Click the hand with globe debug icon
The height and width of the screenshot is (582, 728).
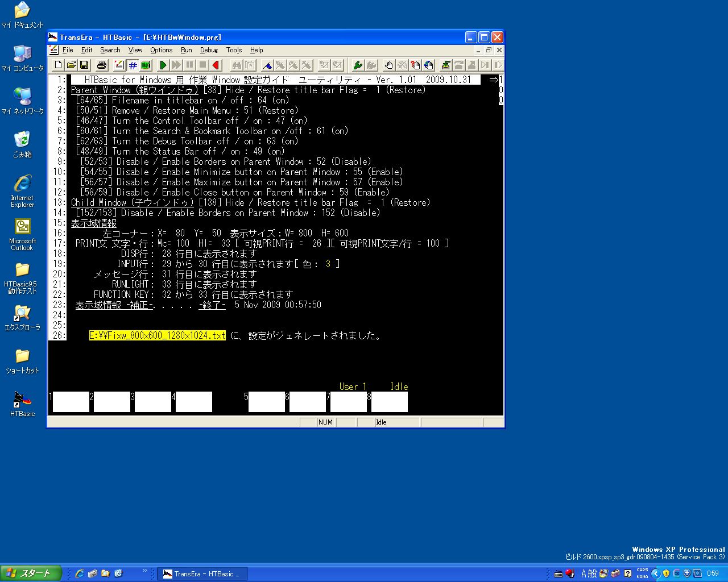pyautogui.click(x=428, y=65)
